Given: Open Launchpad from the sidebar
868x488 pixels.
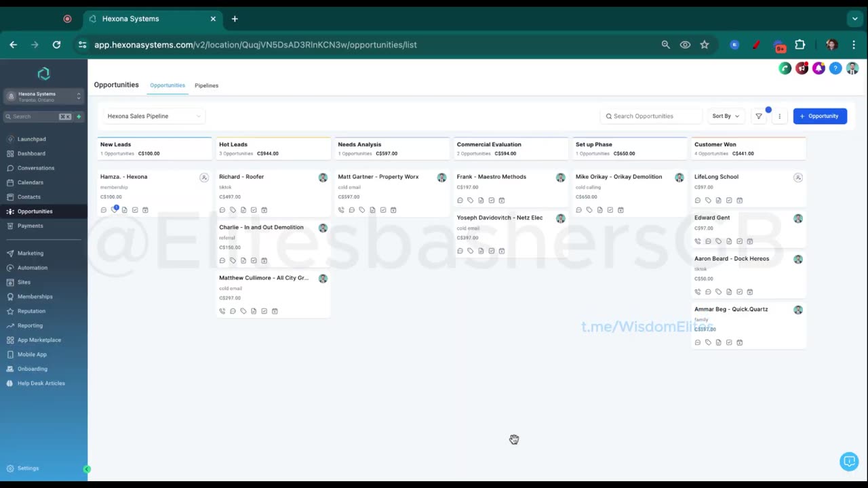Looking at the screenshot, I should pyautogui.click(x=32, y=139).
